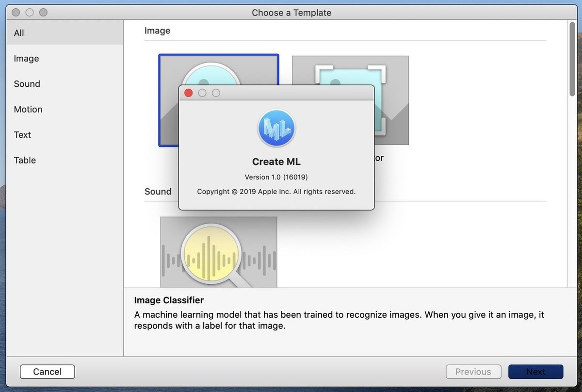The height and width of the screenshot is (392, 582).
Task: Click the Version 1.0 (16019) text
Action: [276, 177]
